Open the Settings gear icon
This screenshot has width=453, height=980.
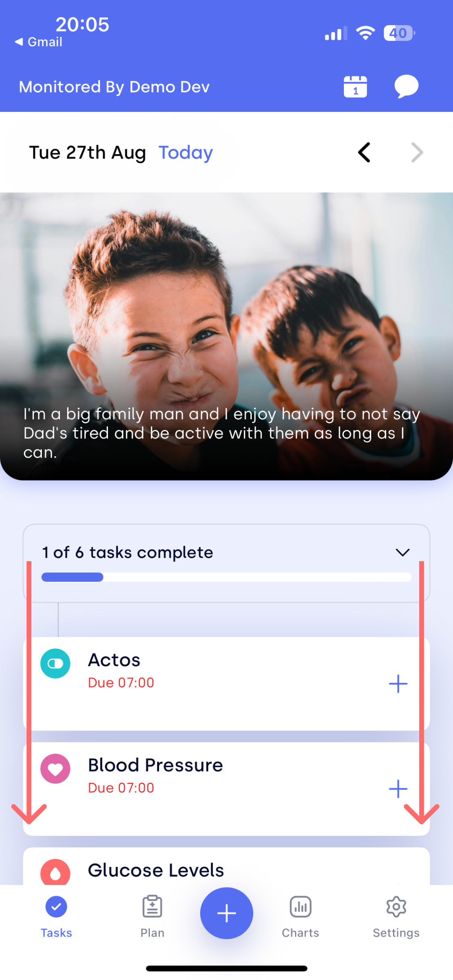pos(396,907)
